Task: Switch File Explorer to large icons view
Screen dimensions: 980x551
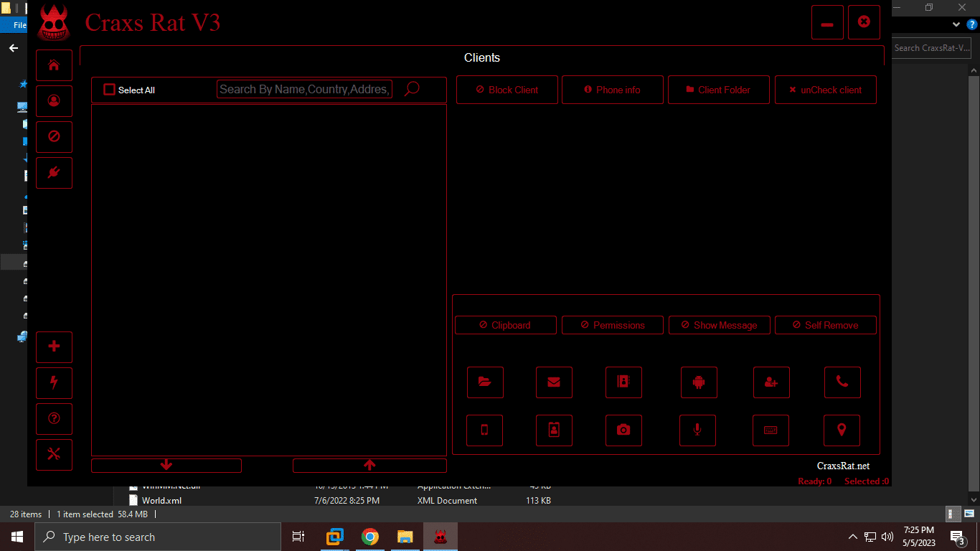Action: 968,514
